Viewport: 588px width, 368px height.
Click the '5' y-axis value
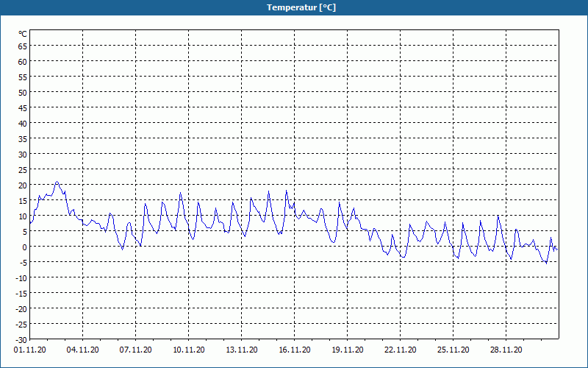[25, 232]
